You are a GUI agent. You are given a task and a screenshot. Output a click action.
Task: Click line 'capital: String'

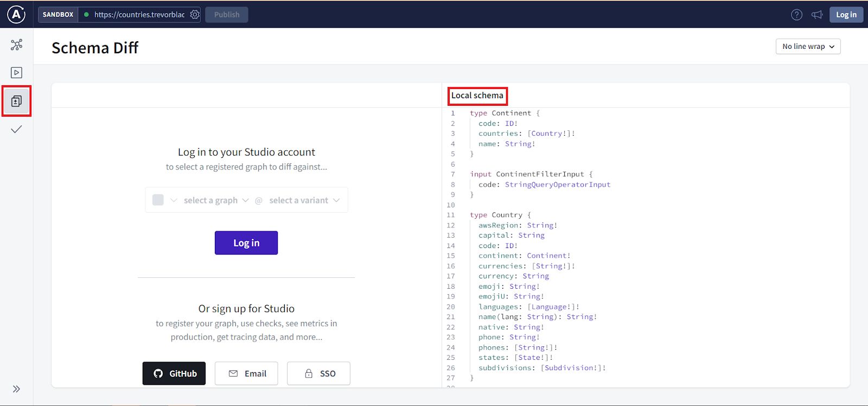tap(511, 236)
